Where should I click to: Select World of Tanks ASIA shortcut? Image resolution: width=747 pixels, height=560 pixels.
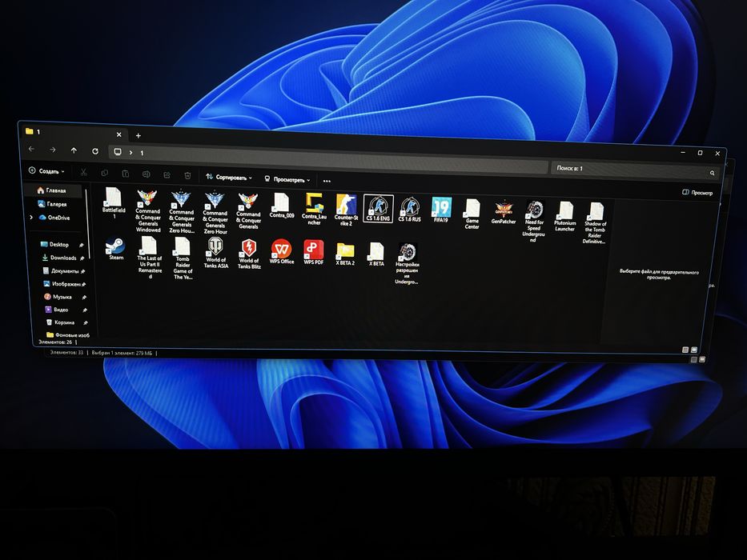click(216, 253)
